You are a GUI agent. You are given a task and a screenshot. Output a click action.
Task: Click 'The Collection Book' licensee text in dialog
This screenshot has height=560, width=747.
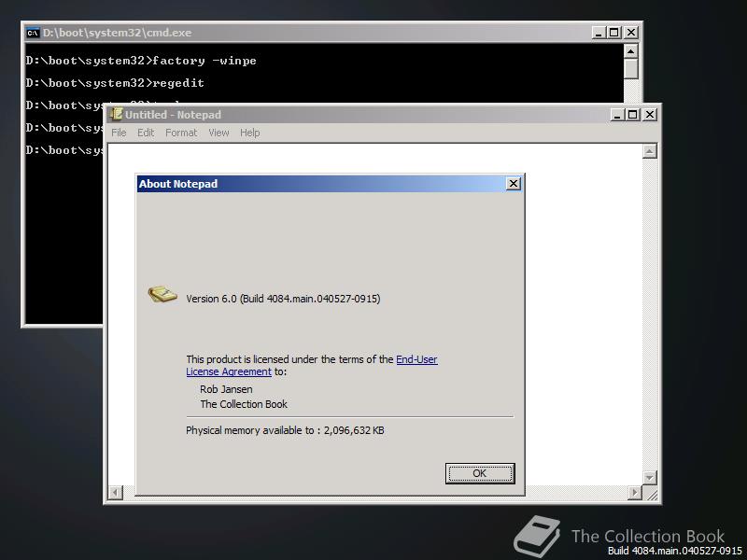coord(244,404)
